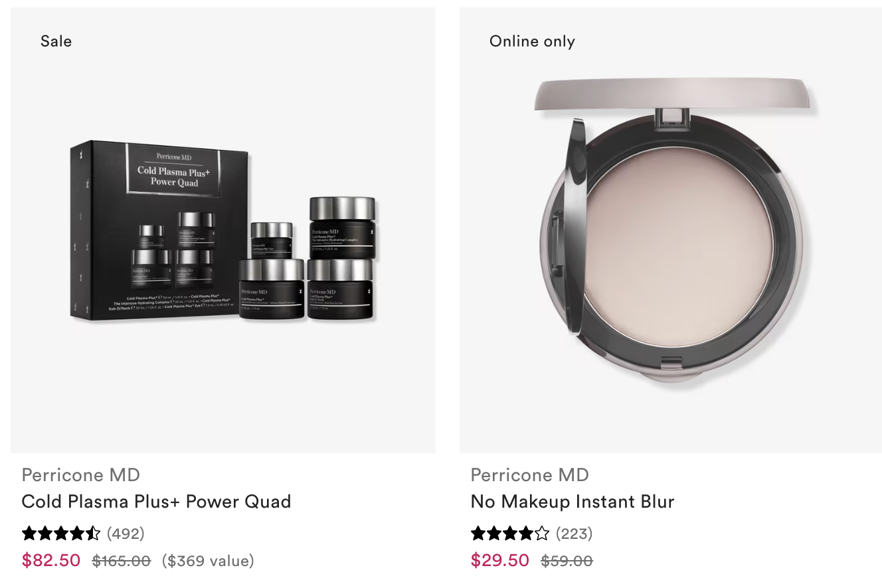Click the four skincare jars beside the black box
Screen dimensions: 882x588
point(307,259)
